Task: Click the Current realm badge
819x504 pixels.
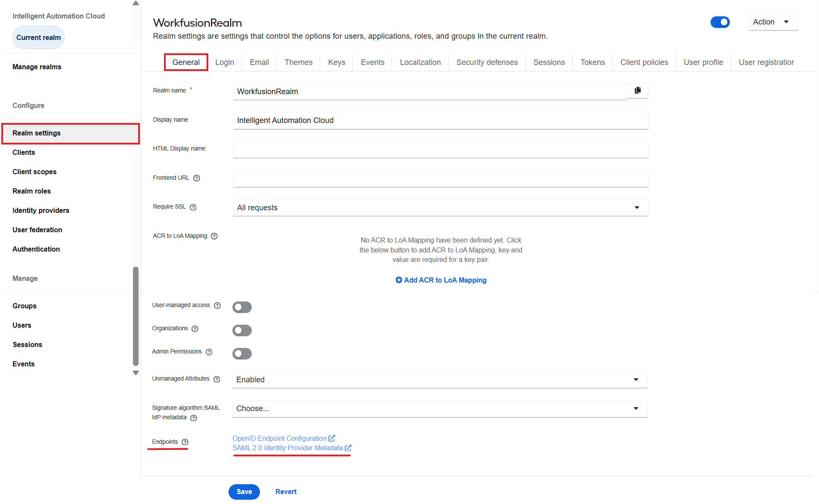Action: (39, 38)
